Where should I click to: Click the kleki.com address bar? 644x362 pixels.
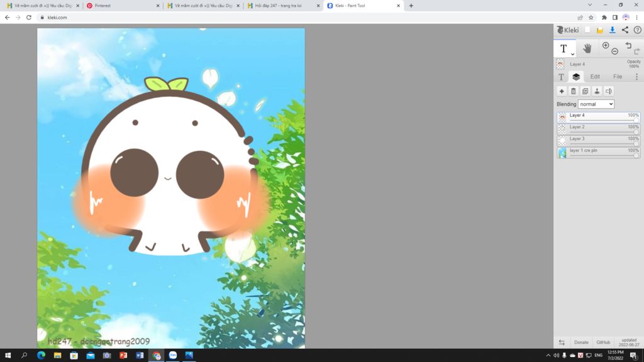(x=304, y=17)
